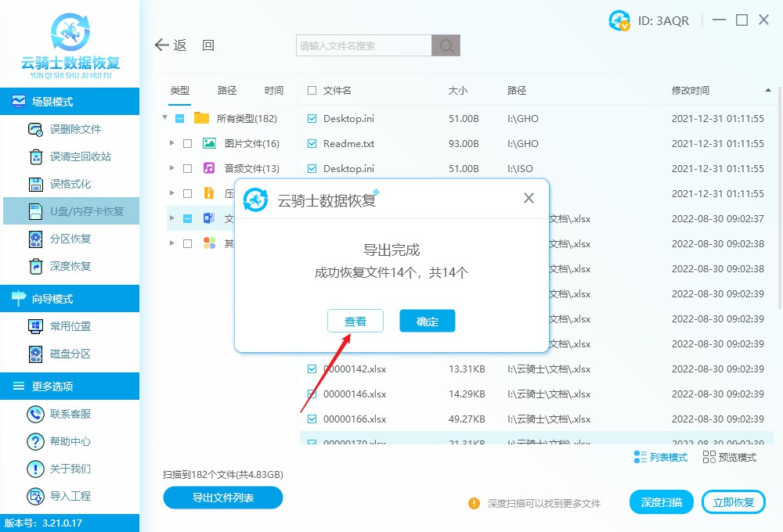Expand the other files tree node arrow

pyautogui.click(x=172, y=243)
